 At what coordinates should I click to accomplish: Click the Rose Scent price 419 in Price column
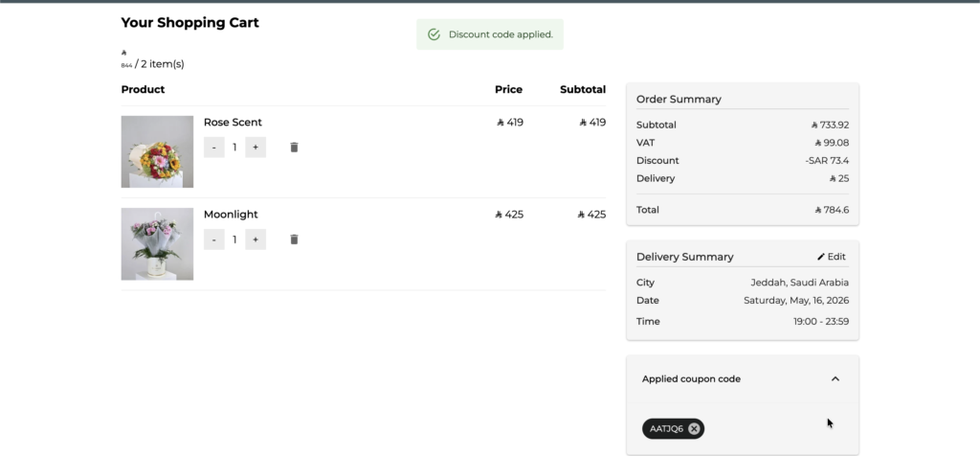pyautogui.click(x=510, y=122)
